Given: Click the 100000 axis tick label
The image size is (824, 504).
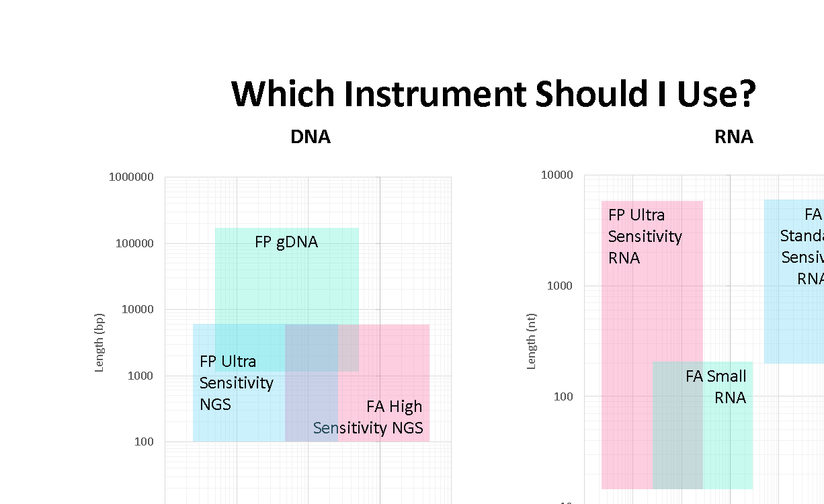Looking at the screenshot, I should [135, 243].
